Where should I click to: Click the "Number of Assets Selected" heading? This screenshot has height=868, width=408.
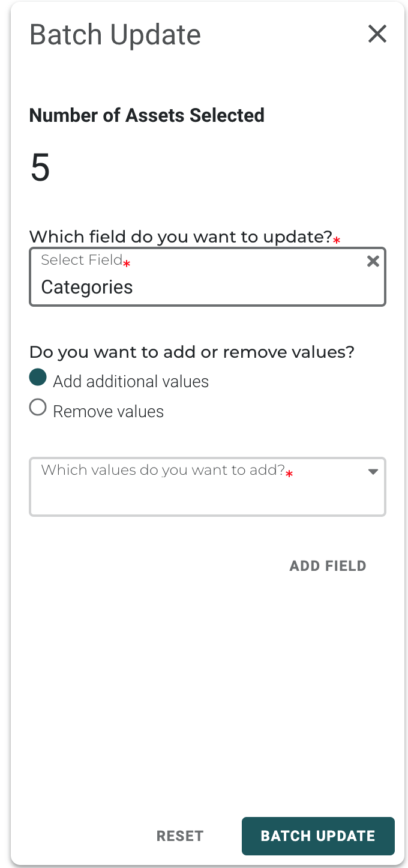[x=147, y=115]
